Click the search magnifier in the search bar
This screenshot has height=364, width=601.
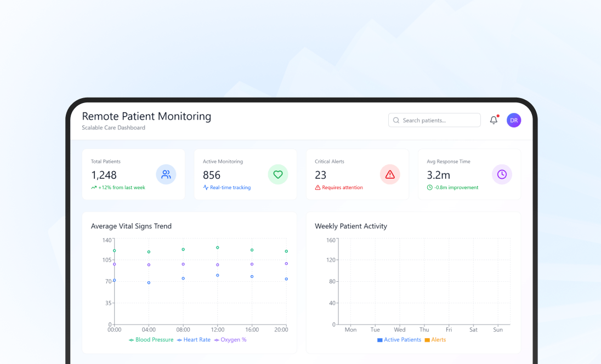(396, 120)
